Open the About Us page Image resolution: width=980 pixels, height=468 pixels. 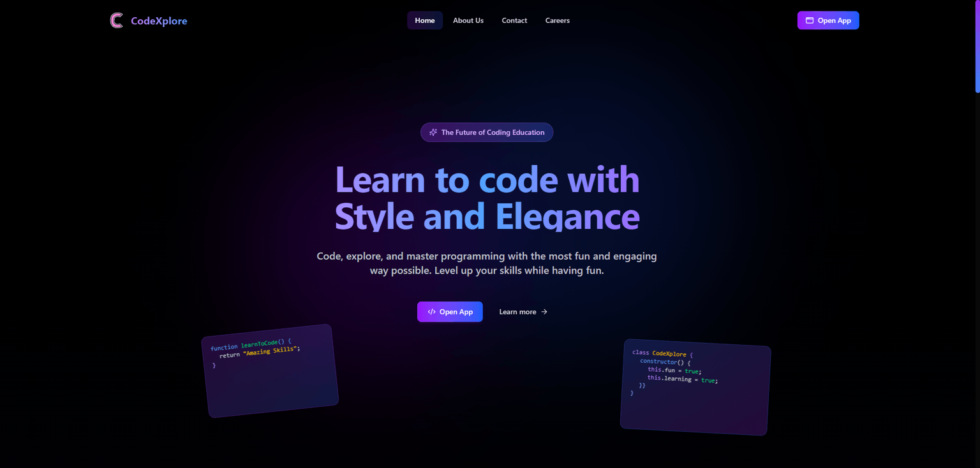(468, 20)
